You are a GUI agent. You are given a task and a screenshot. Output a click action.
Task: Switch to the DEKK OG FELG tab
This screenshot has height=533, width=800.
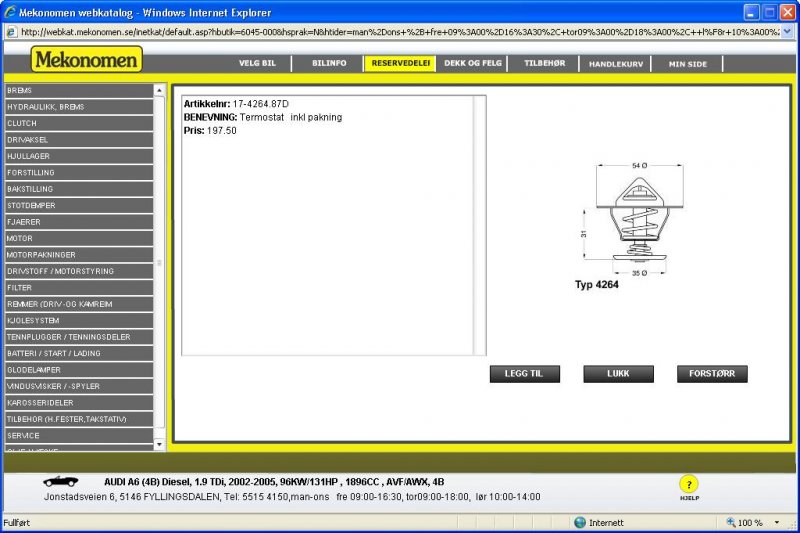point(472,63)
